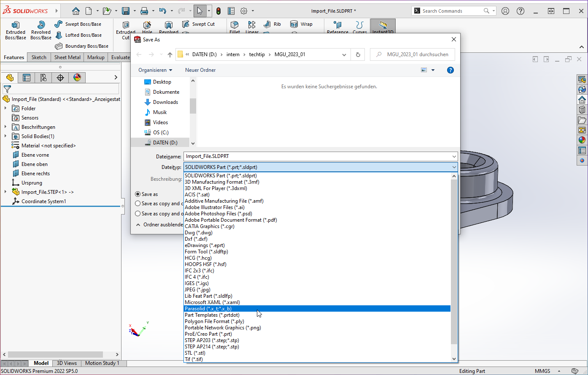Choose IGES (*.igs) file type
Screen dimensions: 588x375
pos(317,283)
